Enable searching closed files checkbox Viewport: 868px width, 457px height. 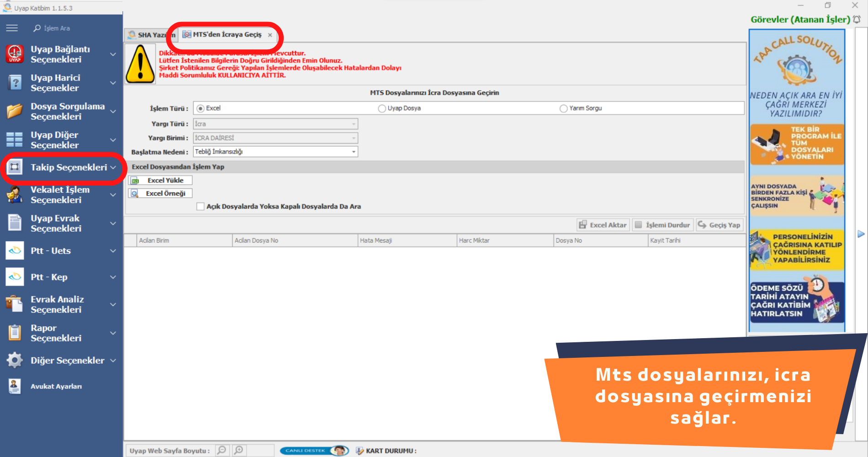click(x=201, y=207)
